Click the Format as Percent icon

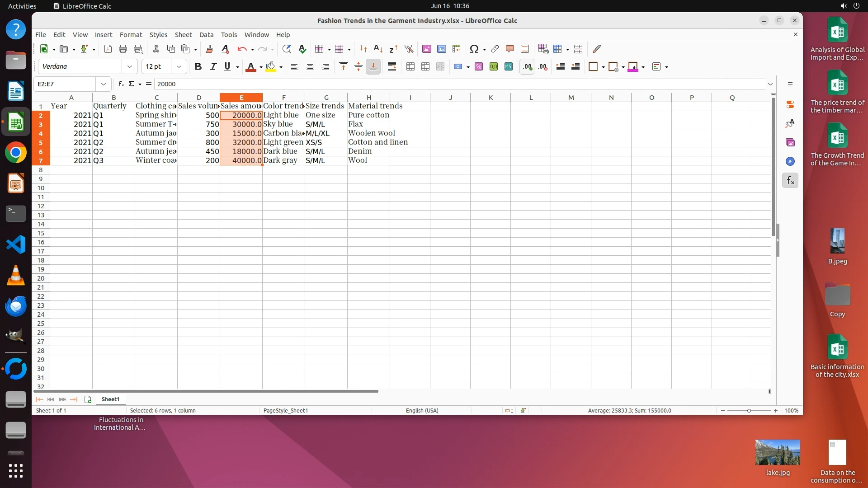coord(479,67)
